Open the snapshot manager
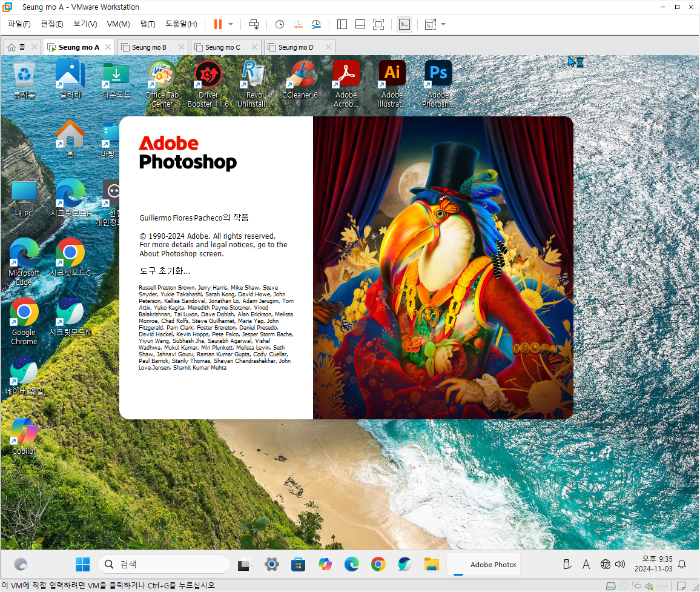This screenshot has height=592, width=700. click(316, 24)
